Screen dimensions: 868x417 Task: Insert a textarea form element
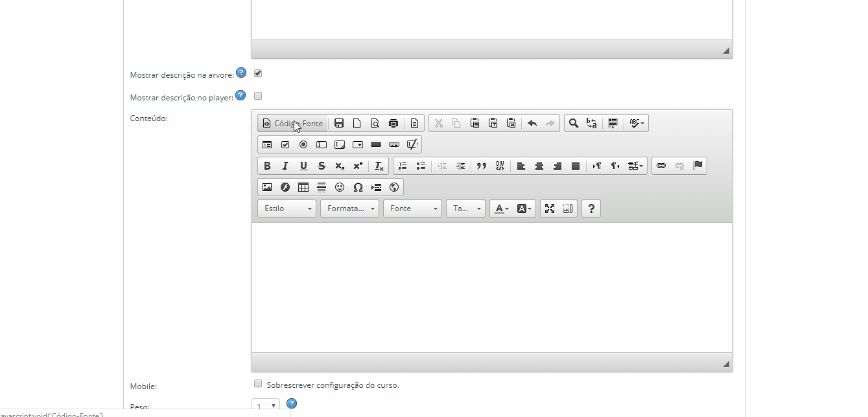[x=340, y=144]
